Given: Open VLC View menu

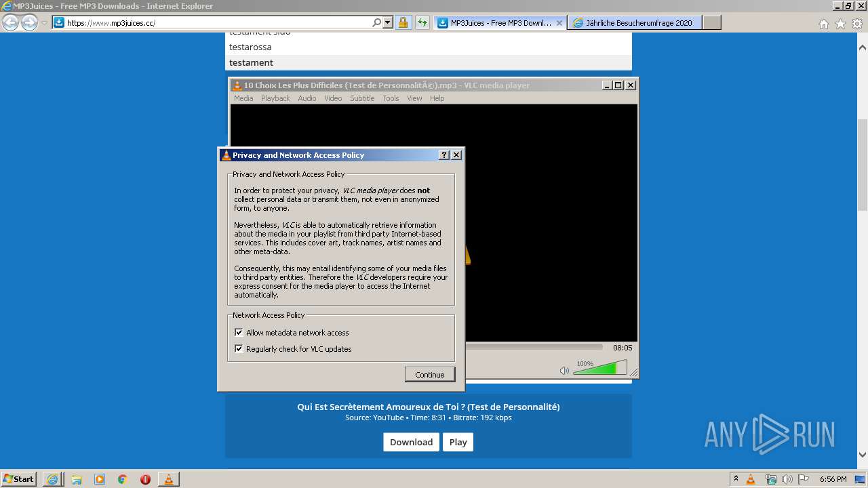Looking at the screenshot, I should (x=414, y=98).
